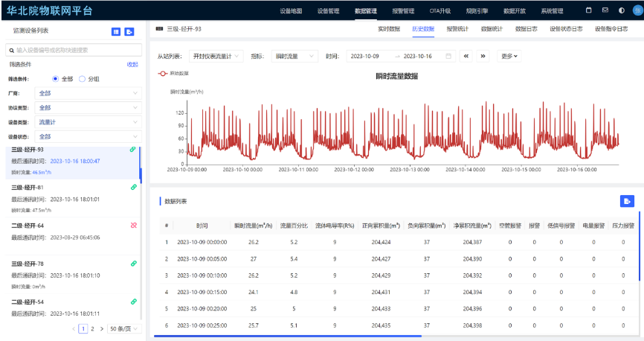Open the 指标 dropdown showing 瞬时流量
The width and height of the screenshot is (644, 341).
coord(294,56)
